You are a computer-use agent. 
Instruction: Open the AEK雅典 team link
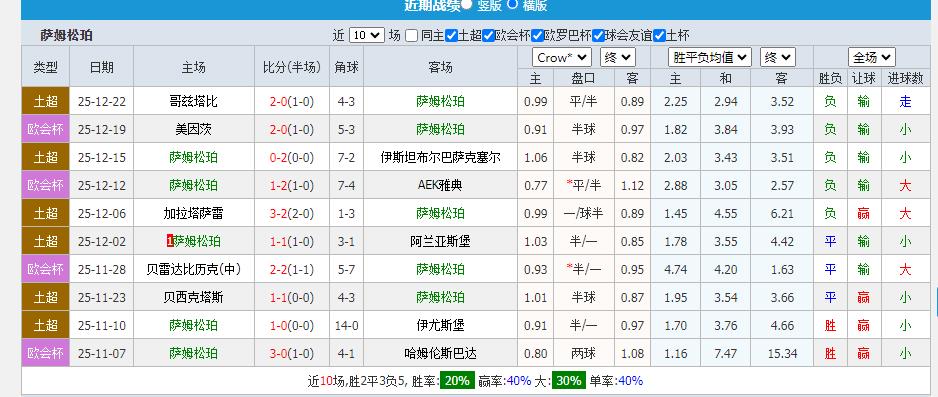click(440, 186)
